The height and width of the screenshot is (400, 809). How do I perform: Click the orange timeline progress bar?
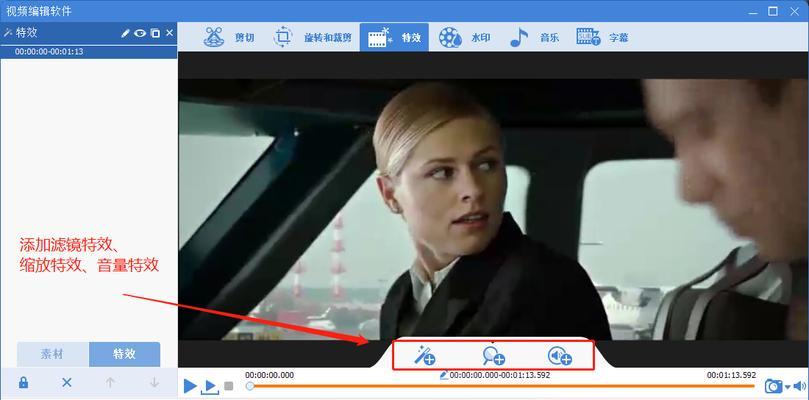[503, 386]
